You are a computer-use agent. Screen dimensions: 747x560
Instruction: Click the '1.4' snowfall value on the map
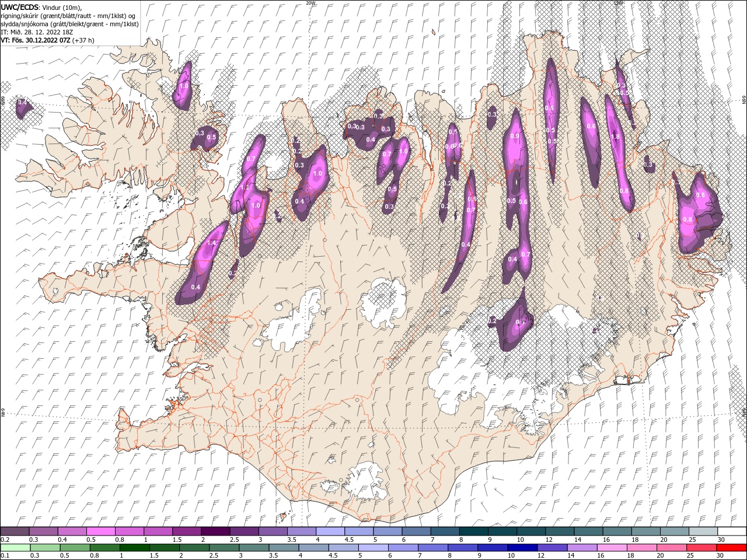[x=212, y=243]
